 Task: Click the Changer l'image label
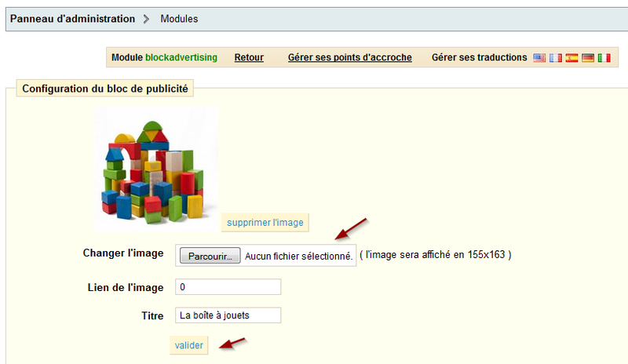tap(123, 253)
